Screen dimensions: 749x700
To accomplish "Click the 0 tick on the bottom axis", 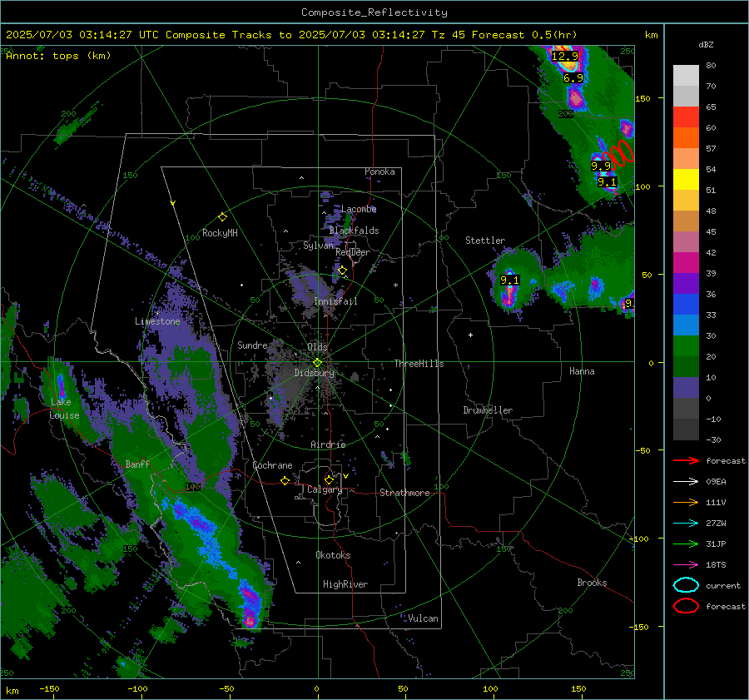I will 317,688.
